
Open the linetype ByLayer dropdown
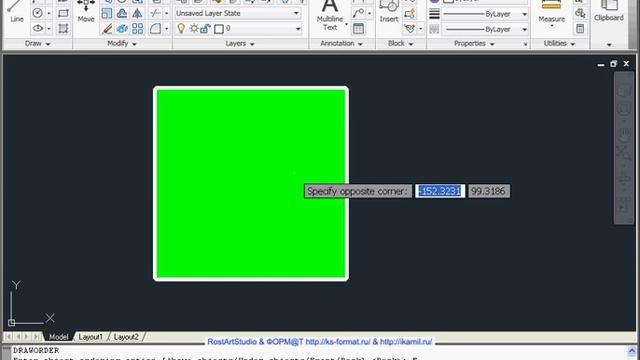(x=524, y=29)
